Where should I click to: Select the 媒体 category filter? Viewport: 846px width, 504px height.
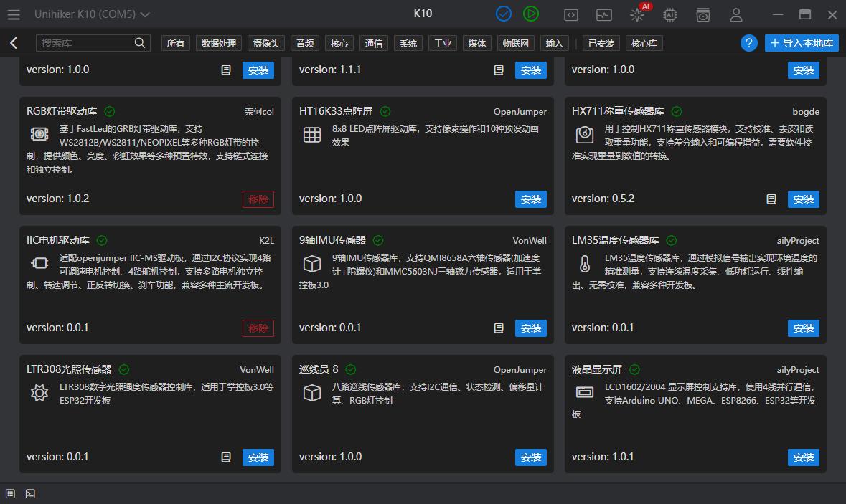[477, 43]
